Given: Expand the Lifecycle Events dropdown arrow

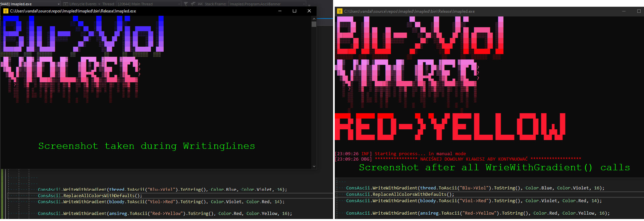Looking at the screenshot, I should 99,4.
